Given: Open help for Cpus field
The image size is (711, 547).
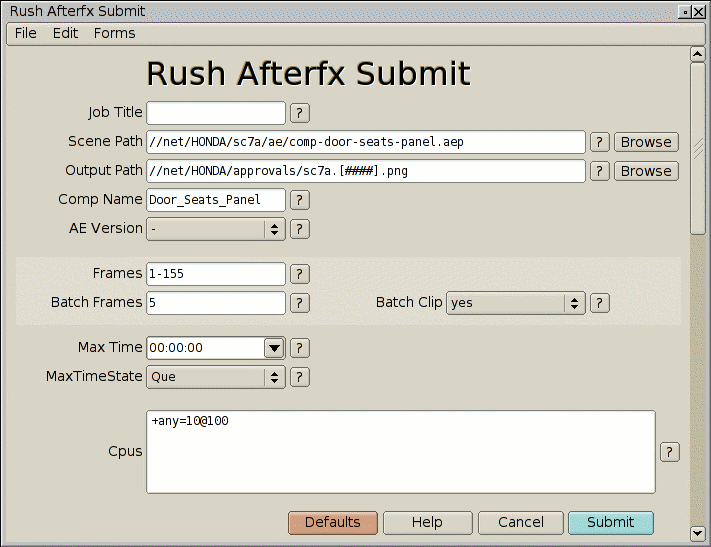Looking at the screenshot, I should pos(670,452).
